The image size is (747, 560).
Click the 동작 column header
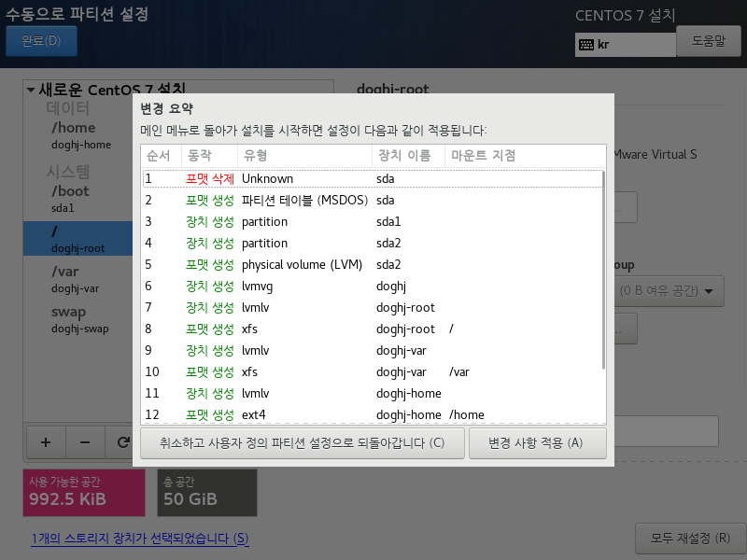pyautogui.click(x=209, y=156)
